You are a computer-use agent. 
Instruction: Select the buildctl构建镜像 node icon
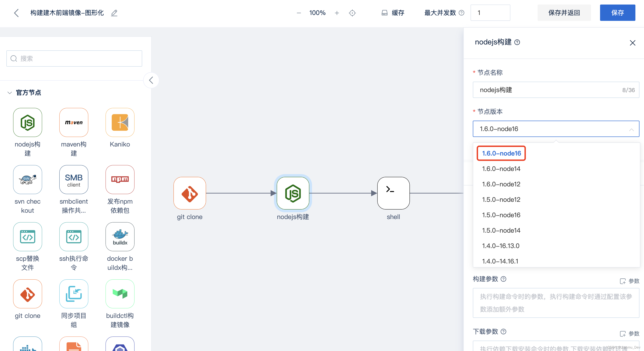(120, 294)
